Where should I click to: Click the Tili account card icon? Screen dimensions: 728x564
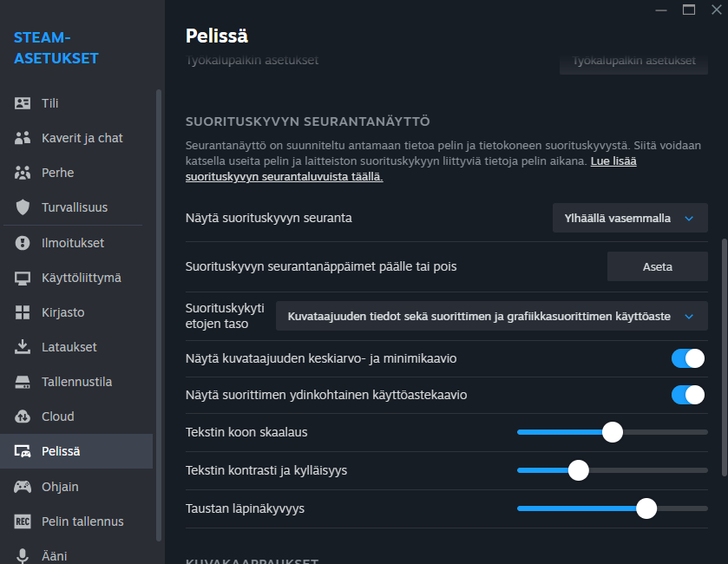coord(23,103)
